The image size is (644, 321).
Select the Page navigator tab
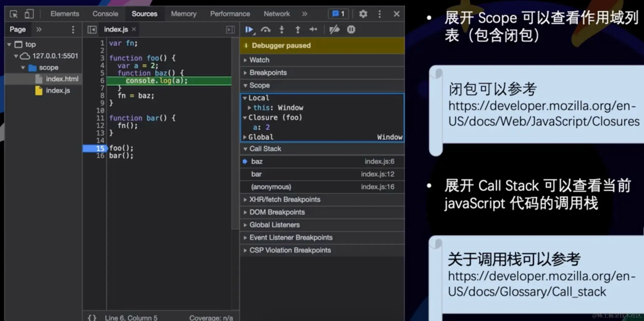pyautogui.click(x=18, y=30)
